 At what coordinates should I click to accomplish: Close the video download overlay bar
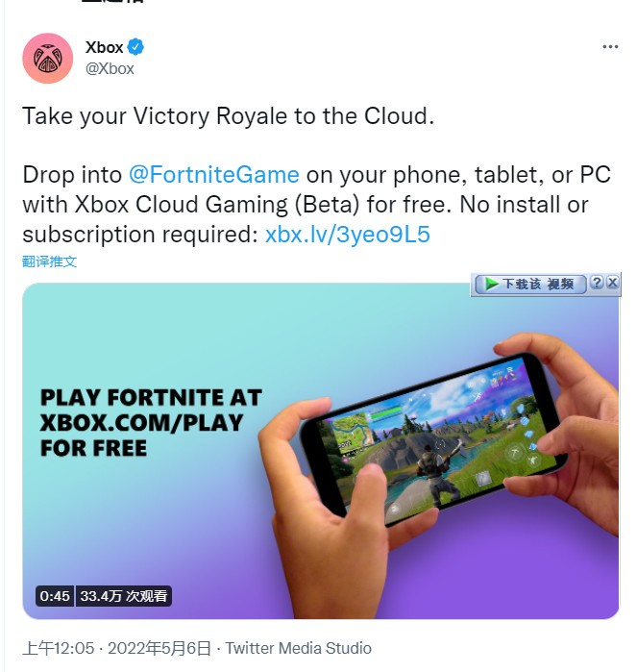click(x=613, y=283)
